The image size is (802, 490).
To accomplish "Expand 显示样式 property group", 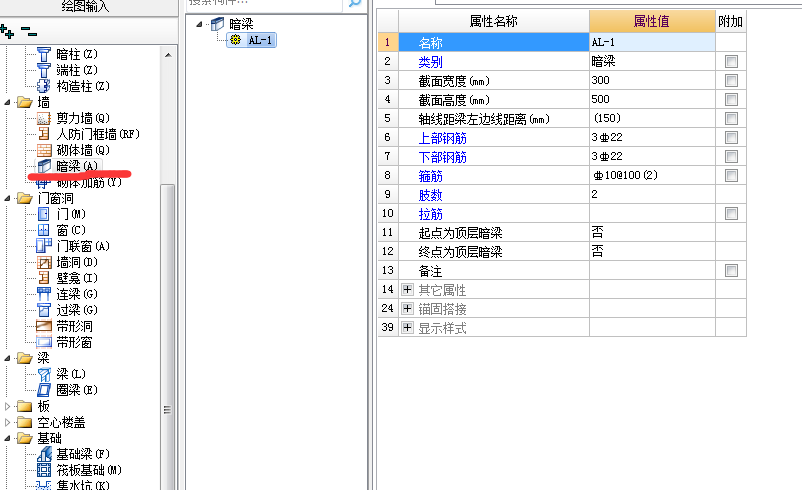I will pos(407,327).
